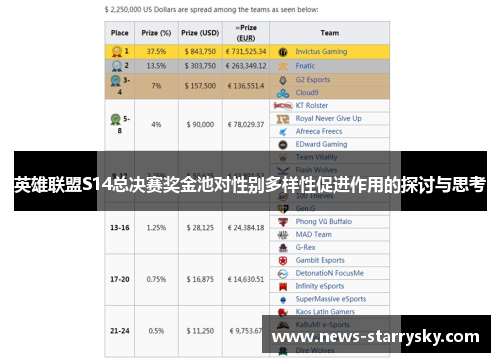Open the SuperMassive eSports link
Image resolution: width=500 pixels, height=362 pixels.
pos(331,299)
